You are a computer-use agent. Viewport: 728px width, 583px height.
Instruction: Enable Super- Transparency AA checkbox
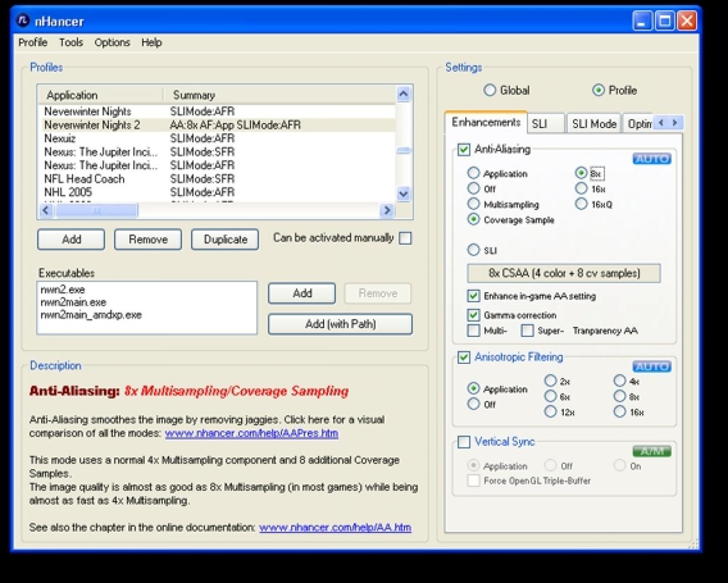[x=527, y=330]
